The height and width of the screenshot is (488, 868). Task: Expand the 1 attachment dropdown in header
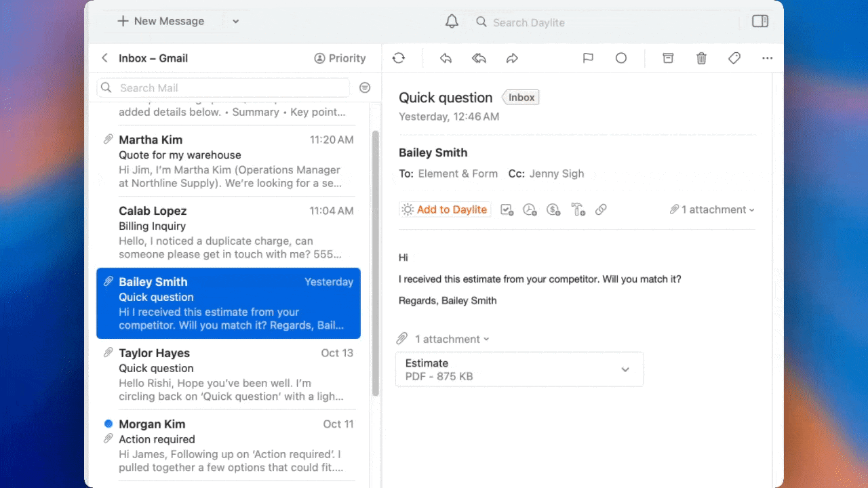[712, 210]
